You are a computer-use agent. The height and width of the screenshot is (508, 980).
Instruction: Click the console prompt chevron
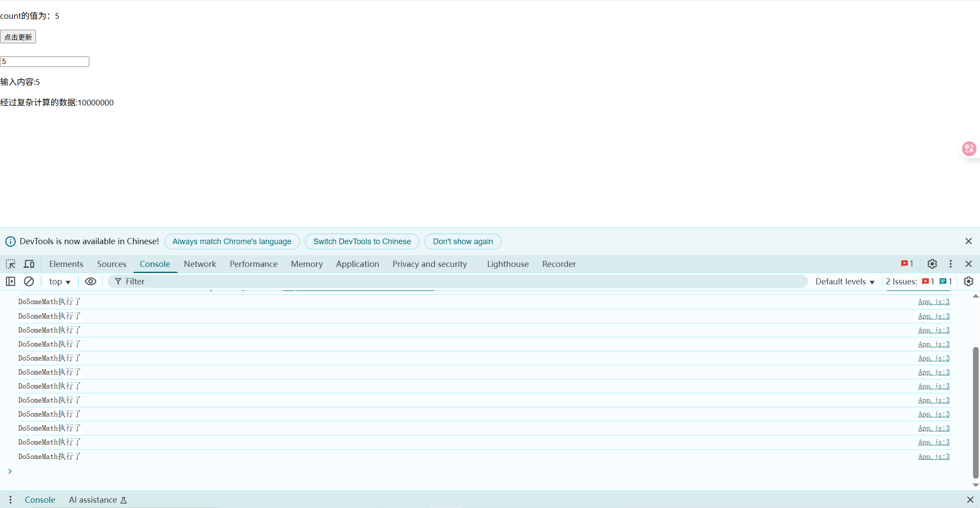(x=10, y=471)
